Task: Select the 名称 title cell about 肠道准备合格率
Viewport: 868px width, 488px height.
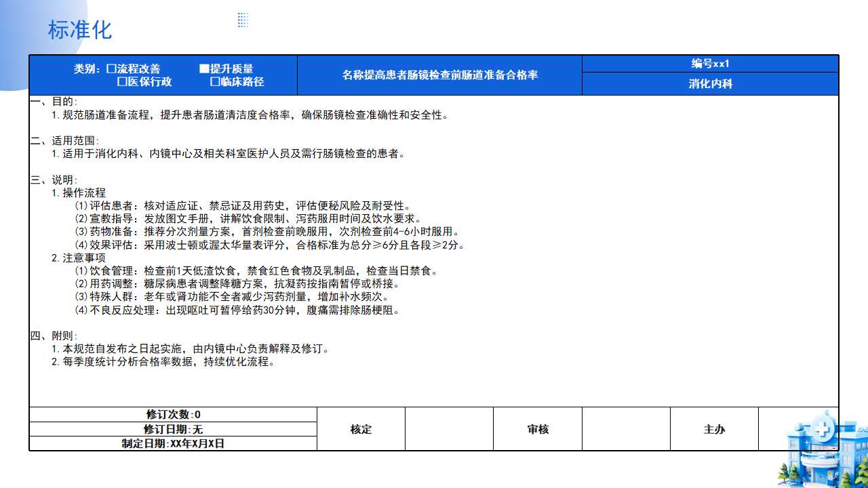Action: pos(439,75)
